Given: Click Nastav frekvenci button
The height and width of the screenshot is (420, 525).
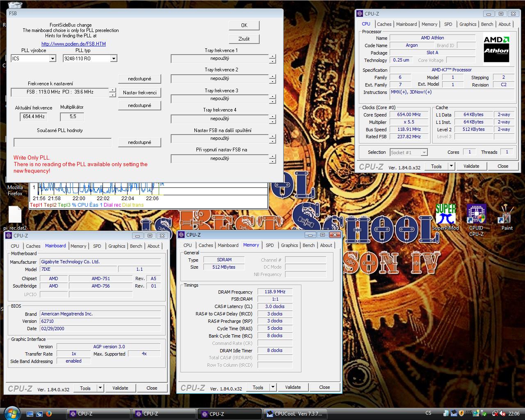Looking at the screenshot, I should click(139, 93).
